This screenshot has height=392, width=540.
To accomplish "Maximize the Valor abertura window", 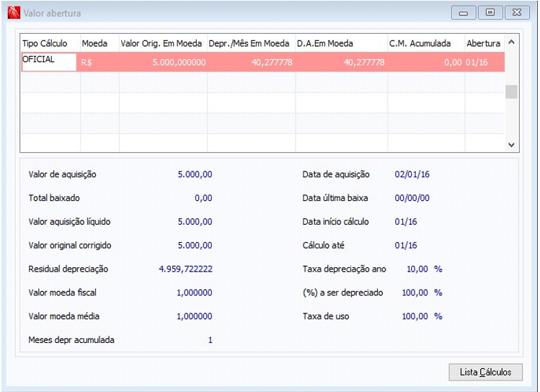I will coord(490,13).
